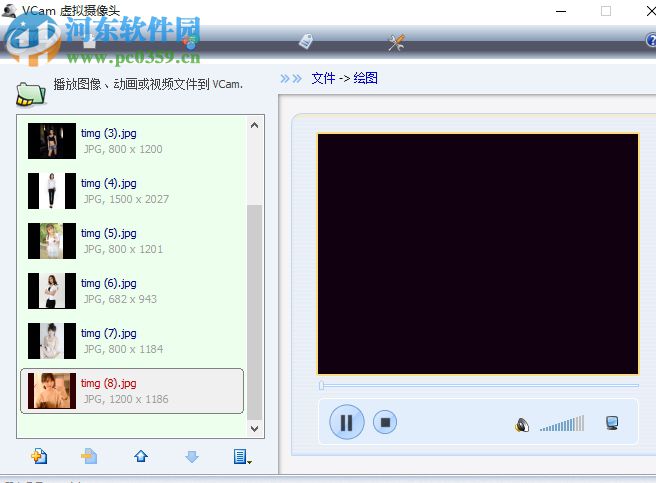
Task: Click the 'JPG, 682 x 943' details text
Action: click(x=120, y=299)
